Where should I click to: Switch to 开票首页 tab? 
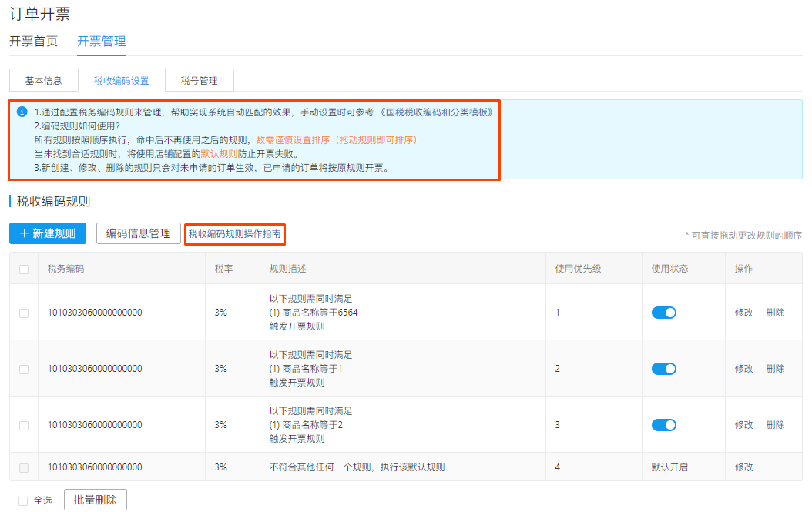[33, 42]
